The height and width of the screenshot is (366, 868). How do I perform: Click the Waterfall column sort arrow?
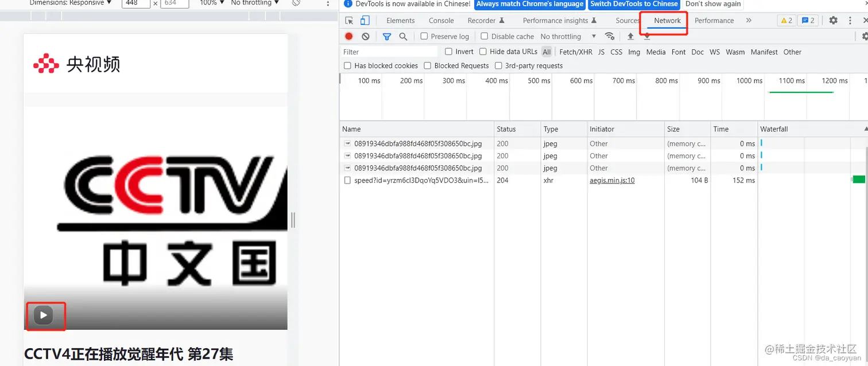click(865, 129)
